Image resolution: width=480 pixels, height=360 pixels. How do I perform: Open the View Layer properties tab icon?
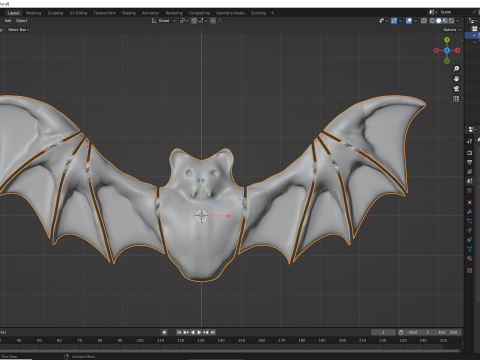tap(470, 172)
